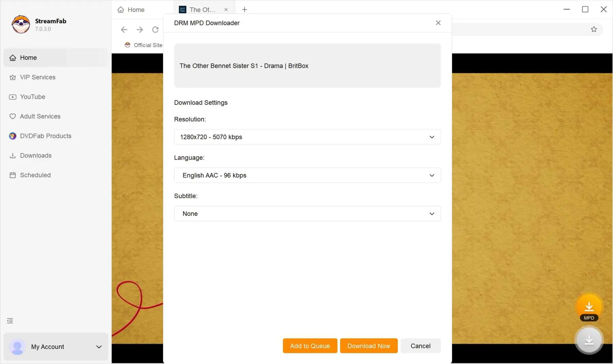The height and width of the screenshot is (364, 613).
Task: Reload the page with refresh icon
Action: tap(155, 29)
